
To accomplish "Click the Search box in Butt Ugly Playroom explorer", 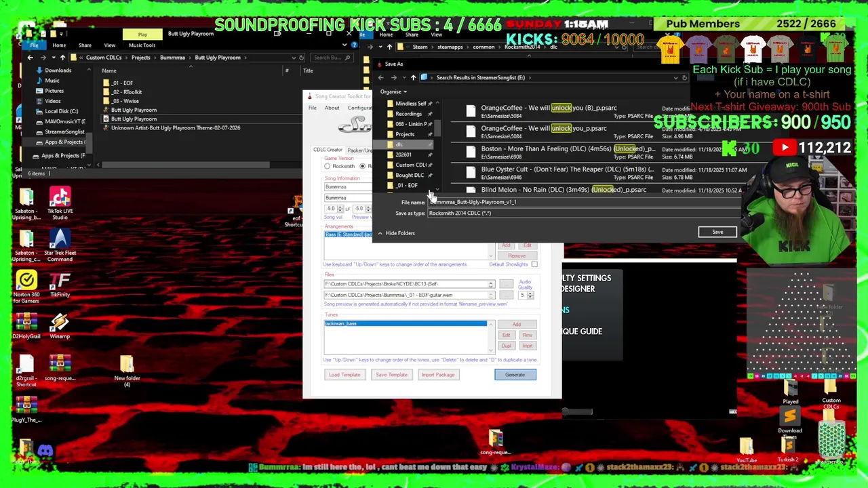I will [x=332, y=58].
